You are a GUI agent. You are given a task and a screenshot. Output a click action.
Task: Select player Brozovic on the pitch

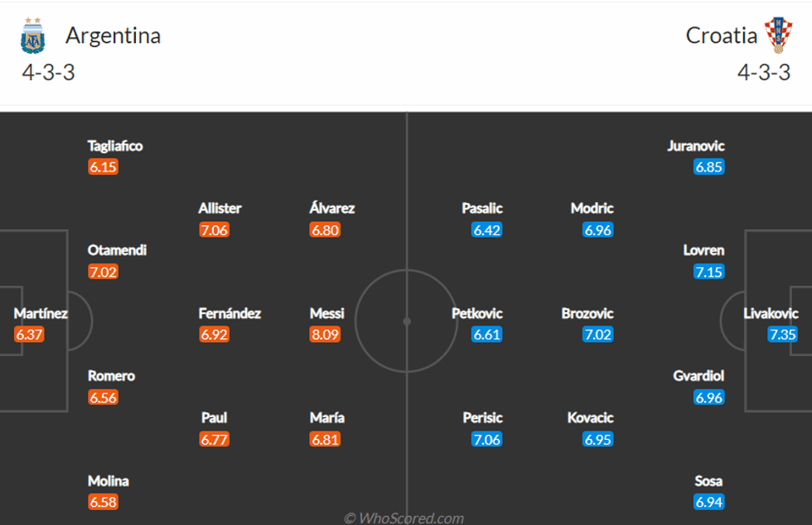coord(587,314)
